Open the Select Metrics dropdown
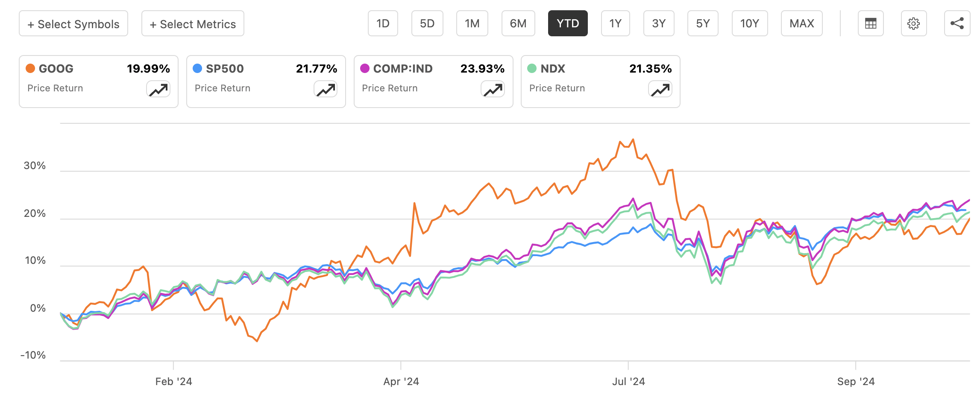Viewport: 980px width, 403px height. click(193, 24)
